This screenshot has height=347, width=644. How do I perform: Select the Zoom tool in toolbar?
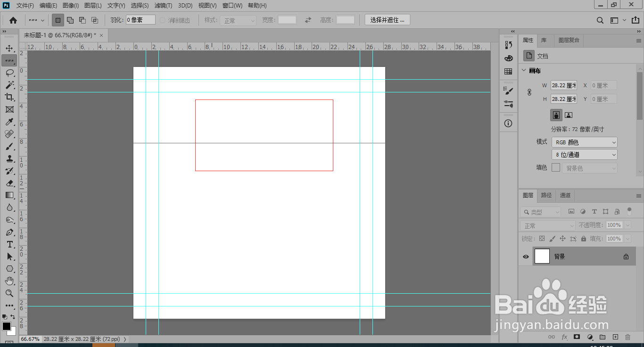coord(9,293)
